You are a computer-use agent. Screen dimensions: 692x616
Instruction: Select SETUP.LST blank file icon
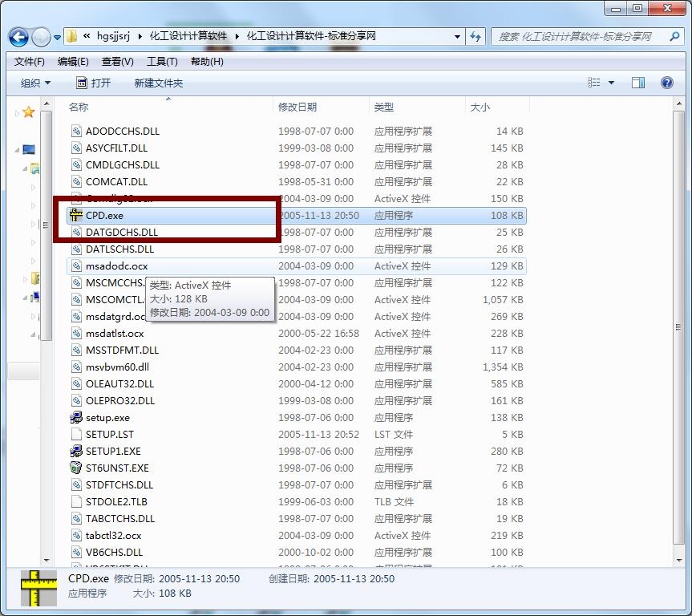coord(76,434)
